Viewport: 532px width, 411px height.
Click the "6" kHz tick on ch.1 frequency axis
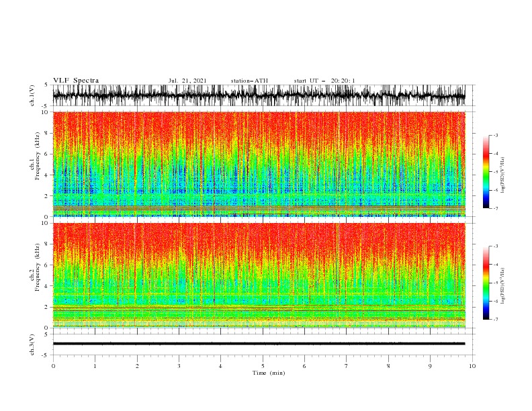[x=47, y=154]
